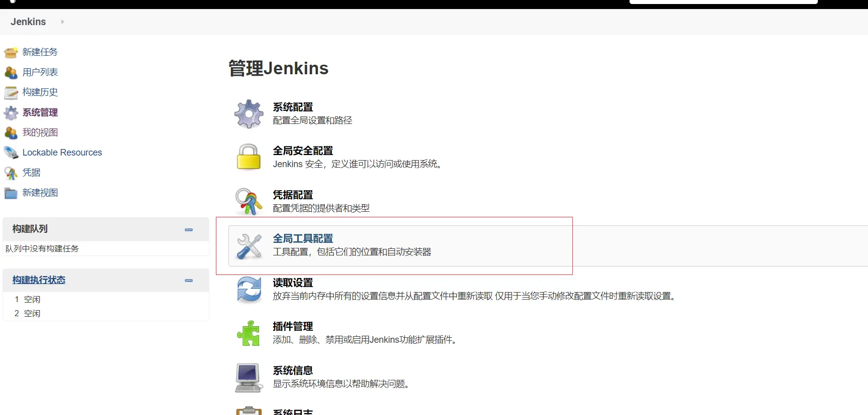Screen dimensions: 868x415
Task: Click the 我的视图 icon in sidebar
Action: (x=11, y=132)
